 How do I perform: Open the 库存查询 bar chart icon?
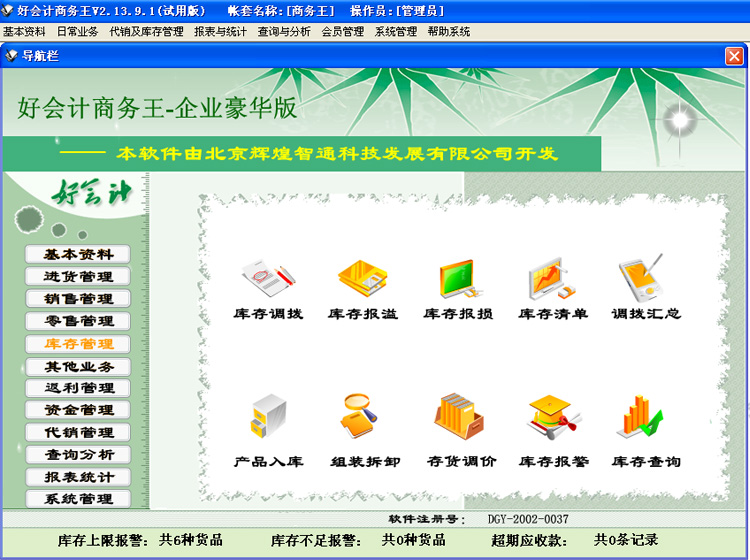tap(641, 416)
